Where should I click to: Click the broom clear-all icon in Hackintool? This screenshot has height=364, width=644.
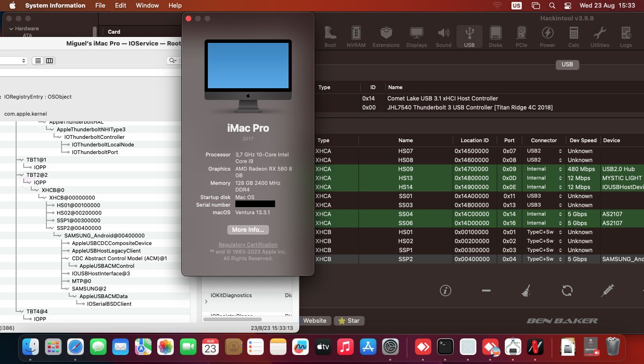tap(526, 291)
